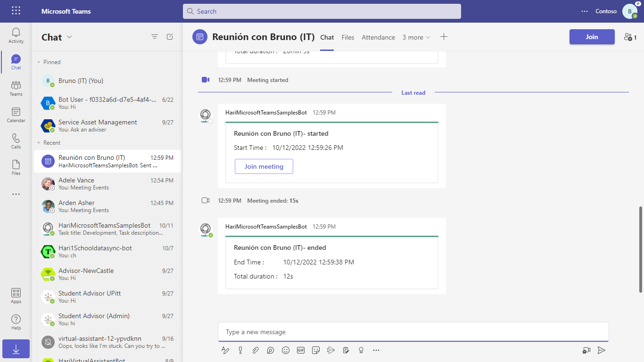Expand the '3 more' tabs dropdown
This screenshot has width=644, height=362.
pyautogui.click(x=416, y=37)
